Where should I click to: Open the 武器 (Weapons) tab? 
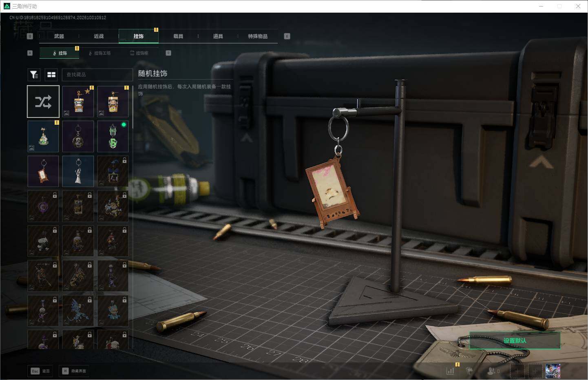(x=59, y=36)
